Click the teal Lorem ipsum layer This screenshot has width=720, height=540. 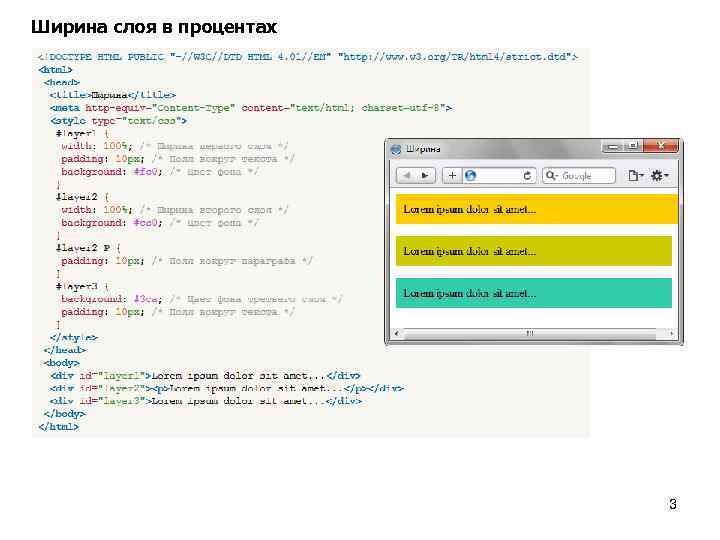(x=534, y=293)
